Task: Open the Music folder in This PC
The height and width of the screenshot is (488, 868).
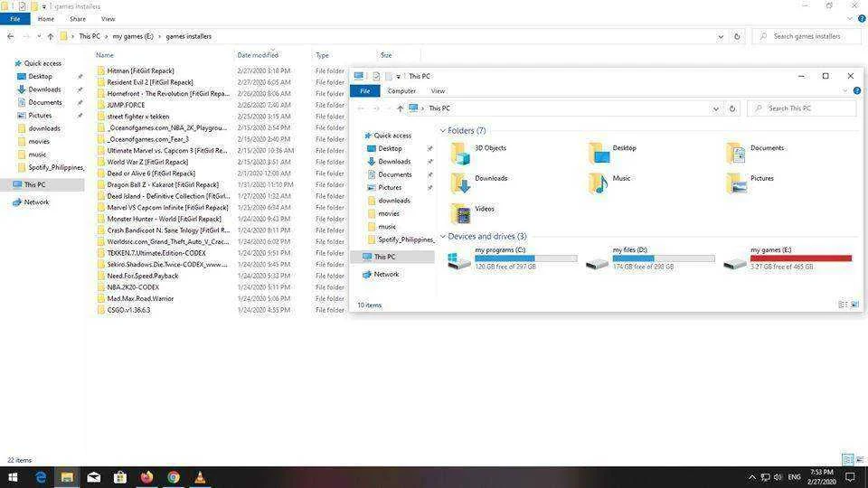Action: pyautogui.click(x=609, y=183)
